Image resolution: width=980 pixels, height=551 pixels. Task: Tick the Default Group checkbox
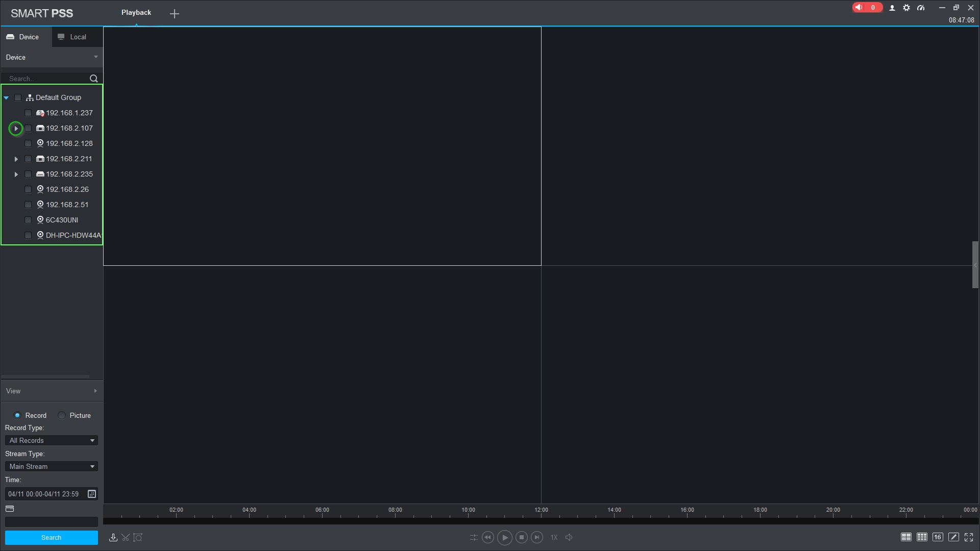(18, 97)
